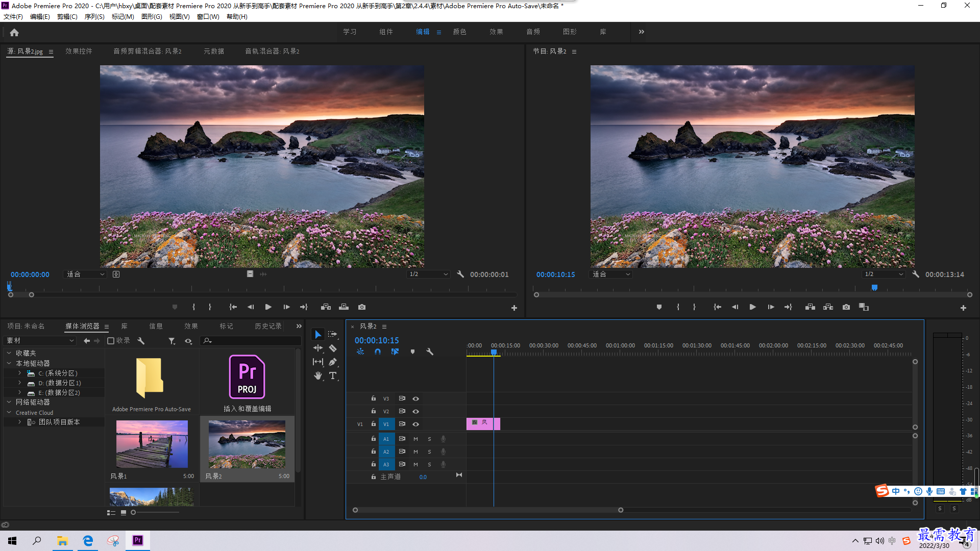The image size is (980, 551).
Task: Open the 序列(S) menu
Action: (94, 17)
